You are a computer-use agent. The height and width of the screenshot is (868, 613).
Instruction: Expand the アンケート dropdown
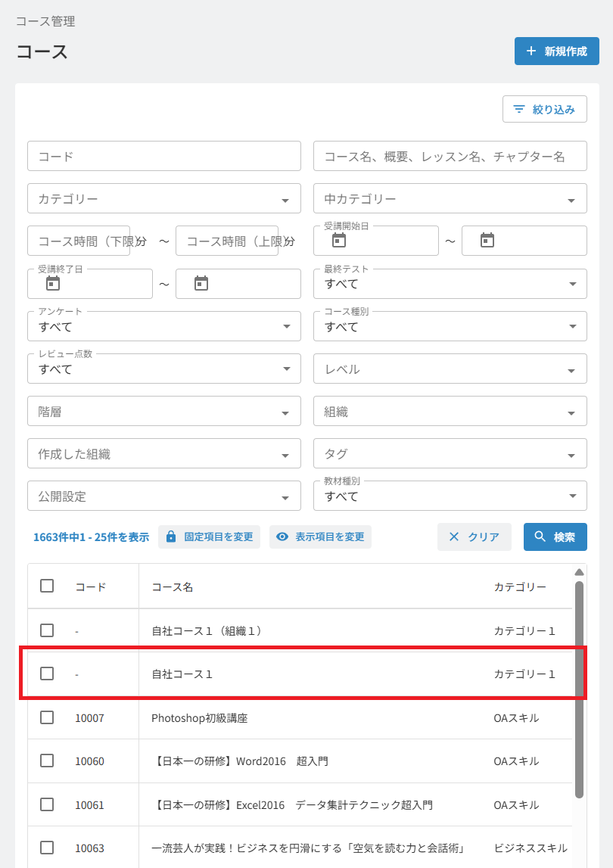164,326
